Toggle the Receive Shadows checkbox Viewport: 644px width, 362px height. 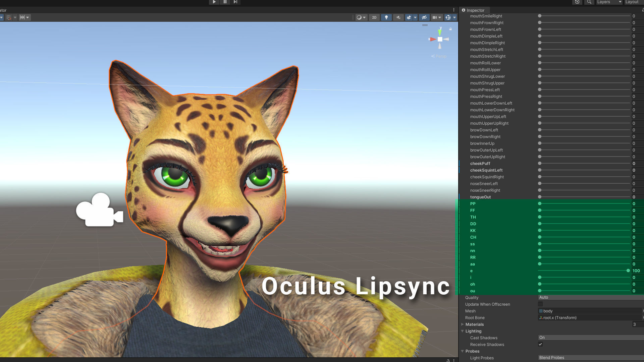pos(540,345)
